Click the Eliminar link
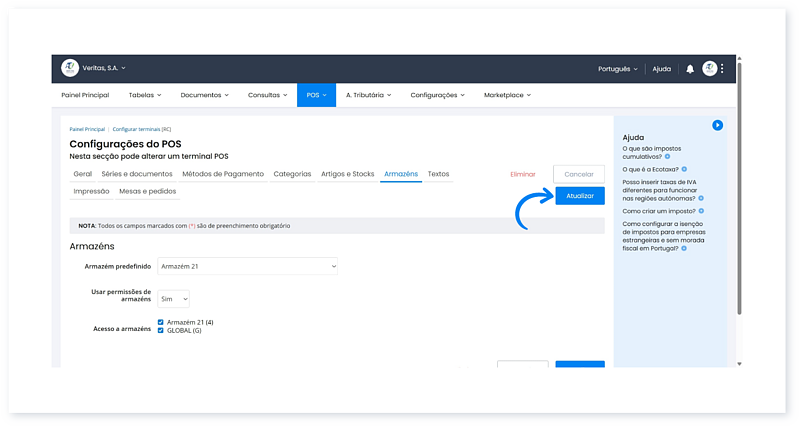The image size is (800, 427). click(523, 174)
